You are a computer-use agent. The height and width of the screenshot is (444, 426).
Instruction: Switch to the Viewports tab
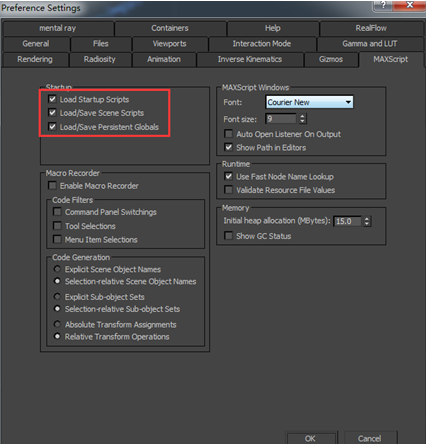point(170,44)
